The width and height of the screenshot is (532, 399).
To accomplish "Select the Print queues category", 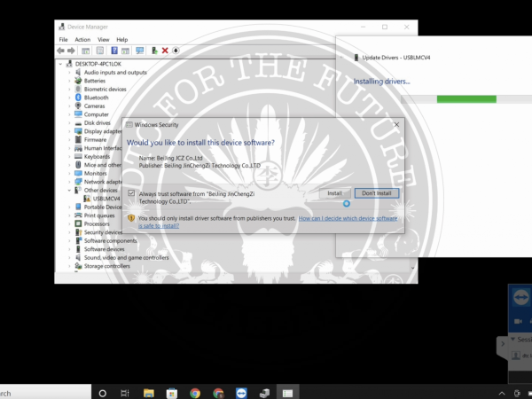I will [x=99, y=215].
